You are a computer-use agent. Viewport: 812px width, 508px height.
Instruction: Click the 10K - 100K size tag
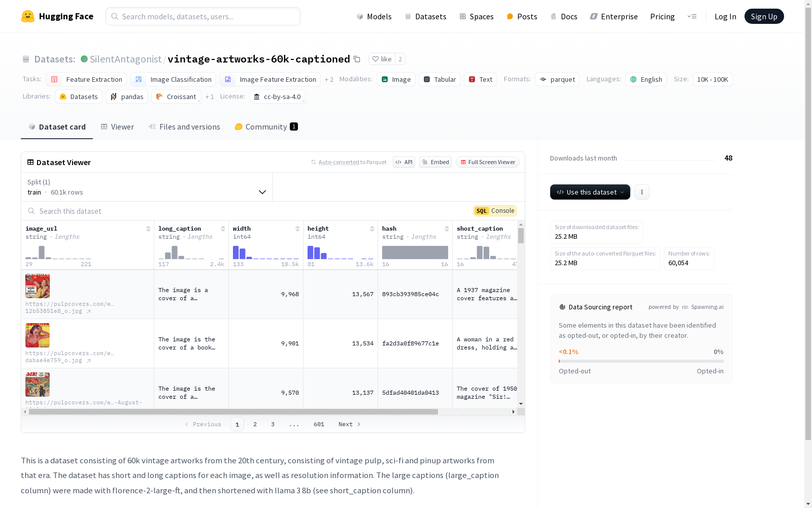pyautogui.click(x=713, y=79)
